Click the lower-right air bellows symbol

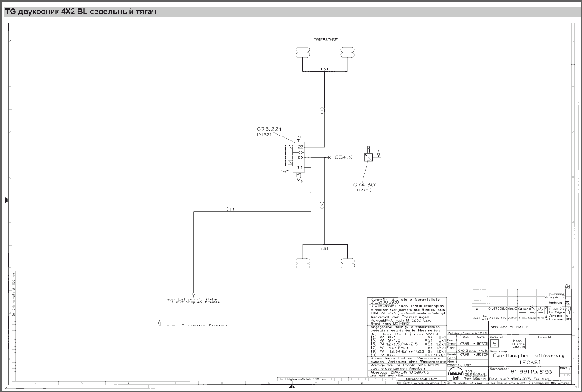click(347, 263)
